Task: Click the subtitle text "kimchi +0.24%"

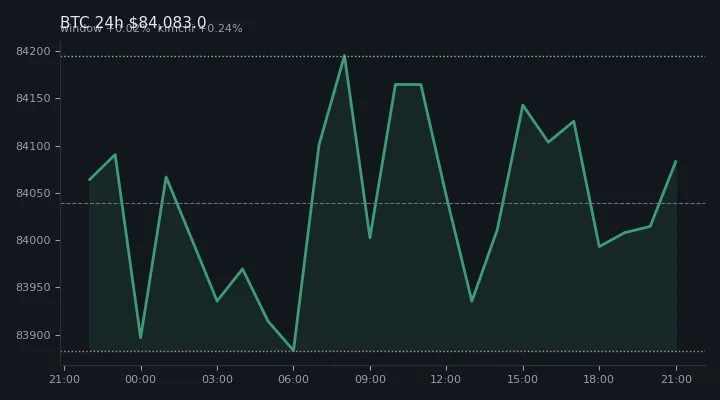Action: (200, 28)
